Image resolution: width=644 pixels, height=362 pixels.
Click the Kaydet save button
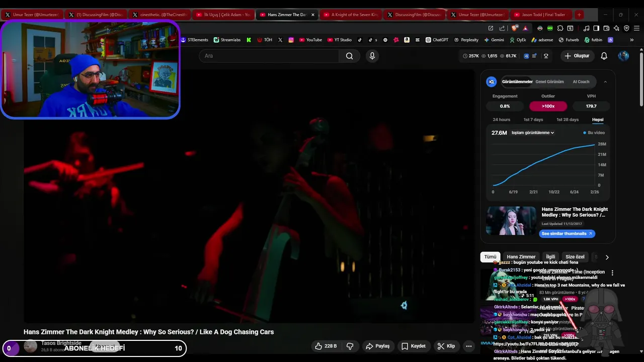tap(414, 346)
